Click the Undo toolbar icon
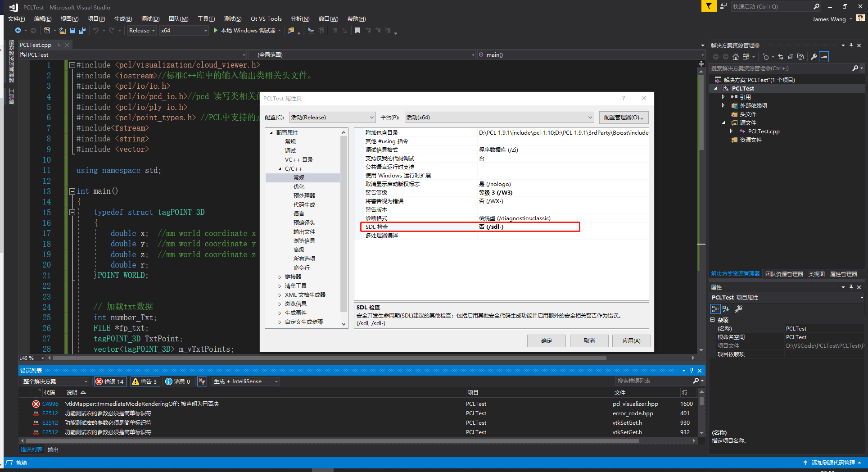 (96, 31)
